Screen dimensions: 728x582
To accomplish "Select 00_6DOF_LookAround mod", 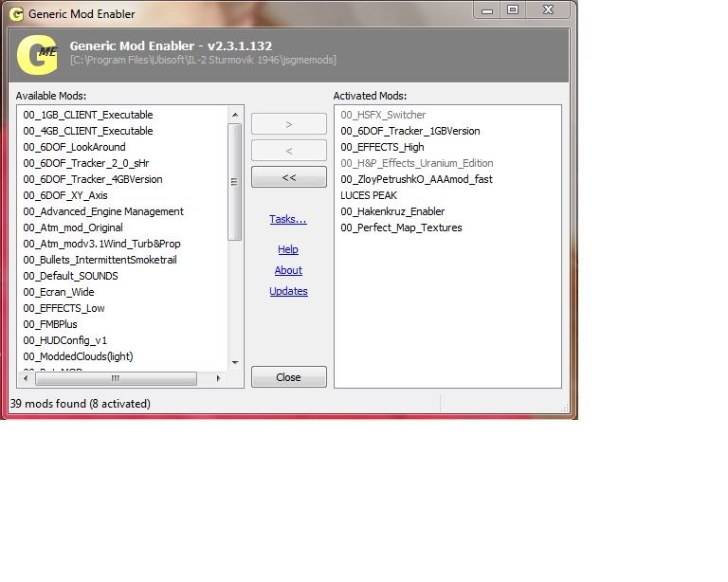I will pyautogui.click(x=74, y=147).
